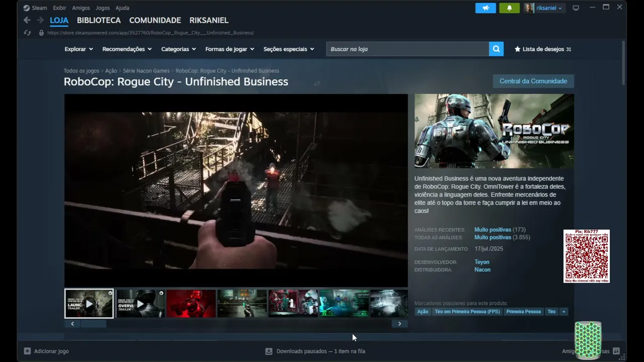Select the fifth media thumbnail
Viewport: 644px width, 362px height.
pyautogui.click(x=293, y=304)
